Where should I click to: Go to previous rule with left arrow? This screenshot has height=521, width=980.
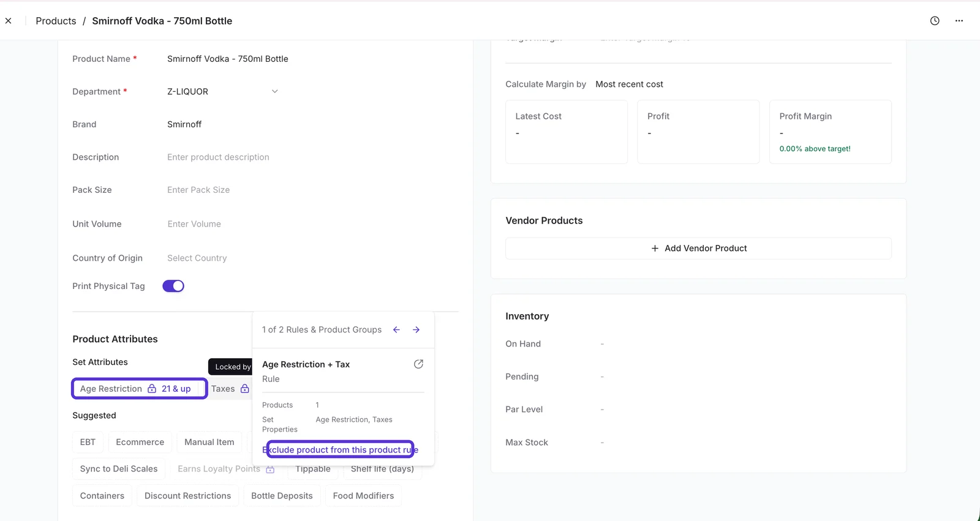tap(396, 330)
